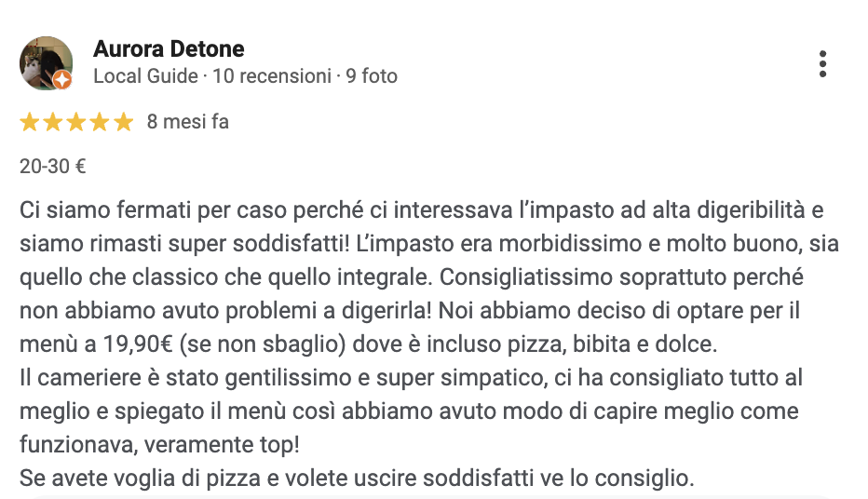
Task: Open the three-dot options menu for this review
Action: (x=822, y=63)
